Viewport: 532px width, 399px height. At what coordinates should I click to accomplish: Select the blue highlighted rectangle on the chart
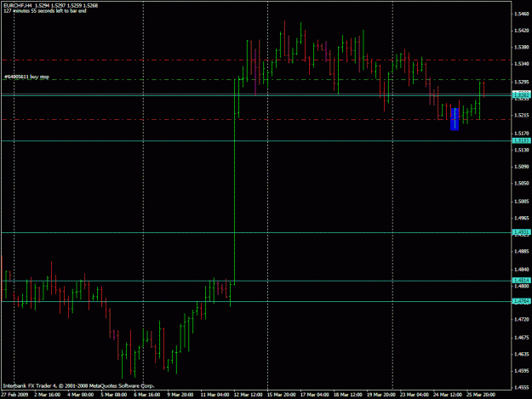[x=455, y=119]
